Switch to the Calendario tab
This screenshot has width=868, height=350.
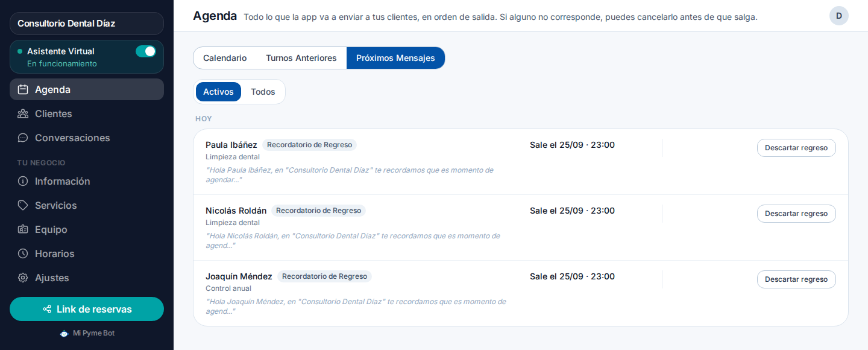[225, 58]
